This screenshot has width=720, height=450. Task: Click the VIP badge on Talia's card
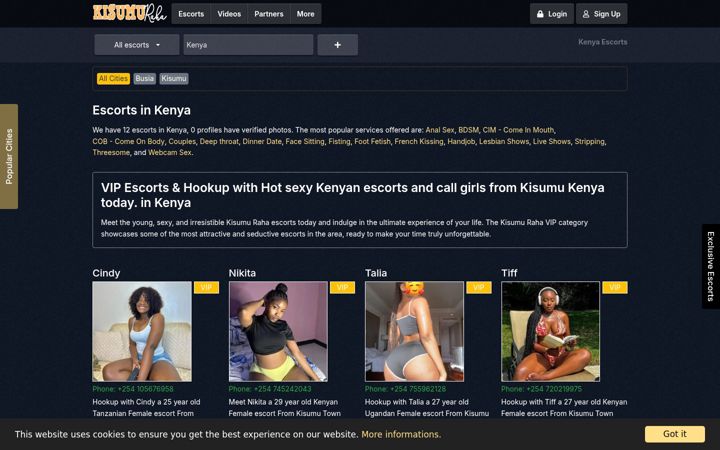(479, 287)
